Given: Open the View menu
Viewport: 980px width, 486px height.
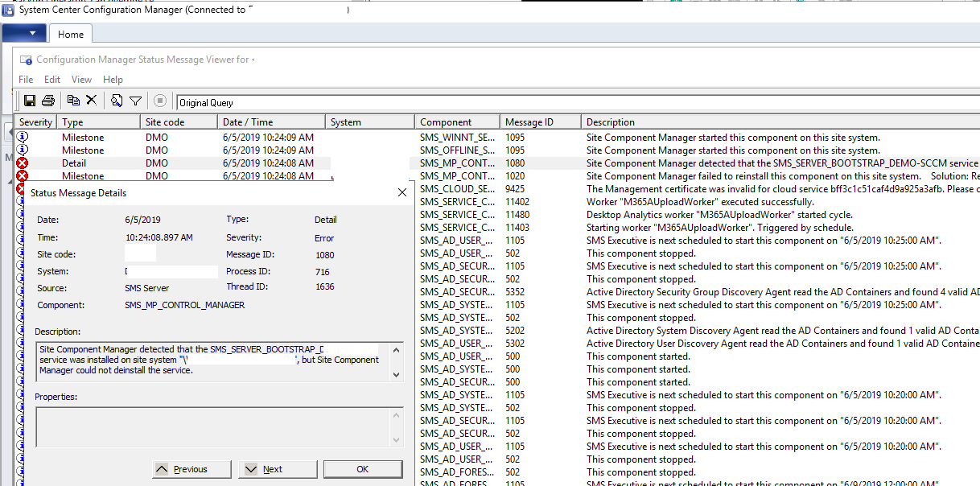Looking at the screenshot, I should (81, 80).
